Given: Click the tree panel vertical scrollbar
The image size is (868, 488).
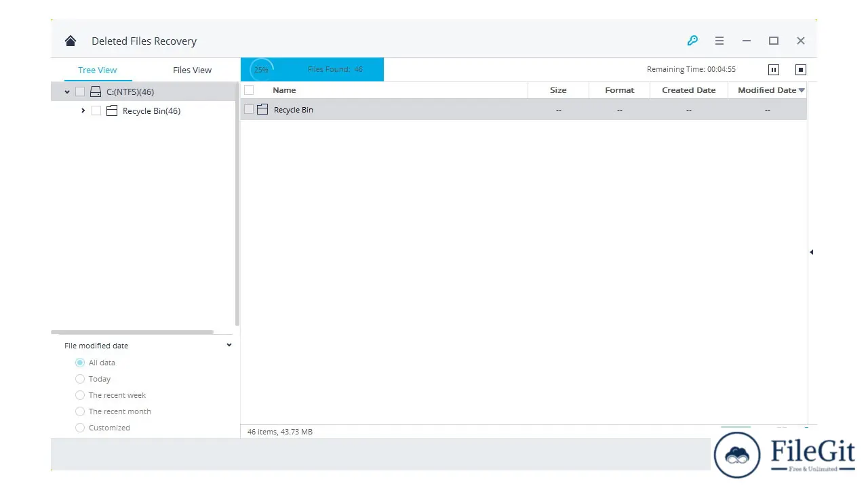Looking at the screenshot, I should pos(237,203).
